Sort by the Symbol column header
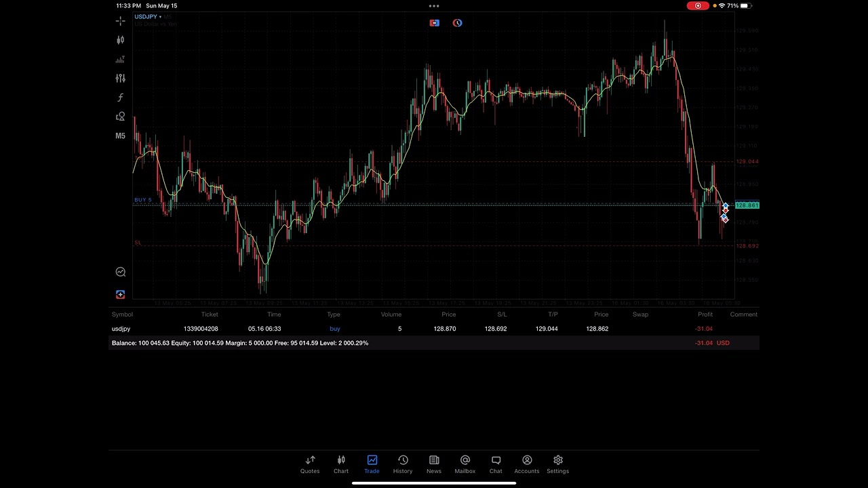Viewport: 868px width, 488px height. coord(122,314)
